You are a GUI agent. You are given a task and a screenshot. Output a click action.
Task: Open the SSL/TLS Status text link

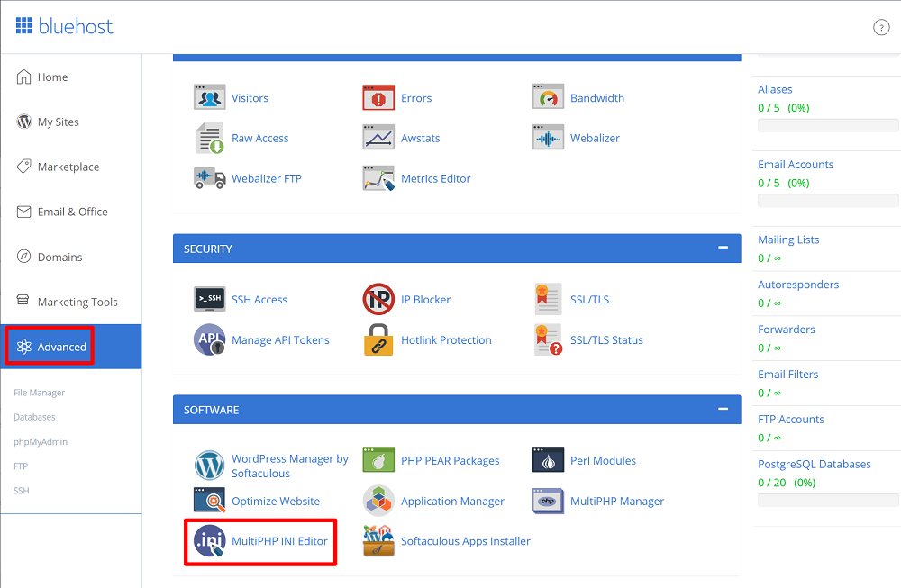(606, 340)
